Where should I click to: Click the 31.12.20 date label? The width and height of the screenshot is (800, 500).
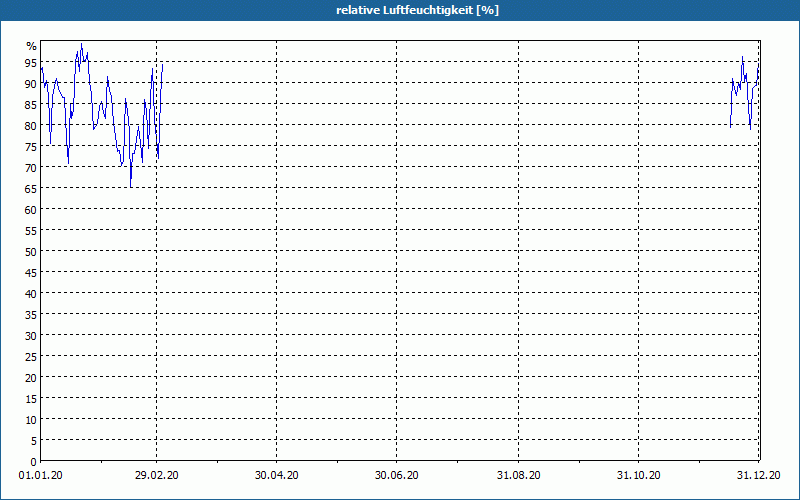758,477
